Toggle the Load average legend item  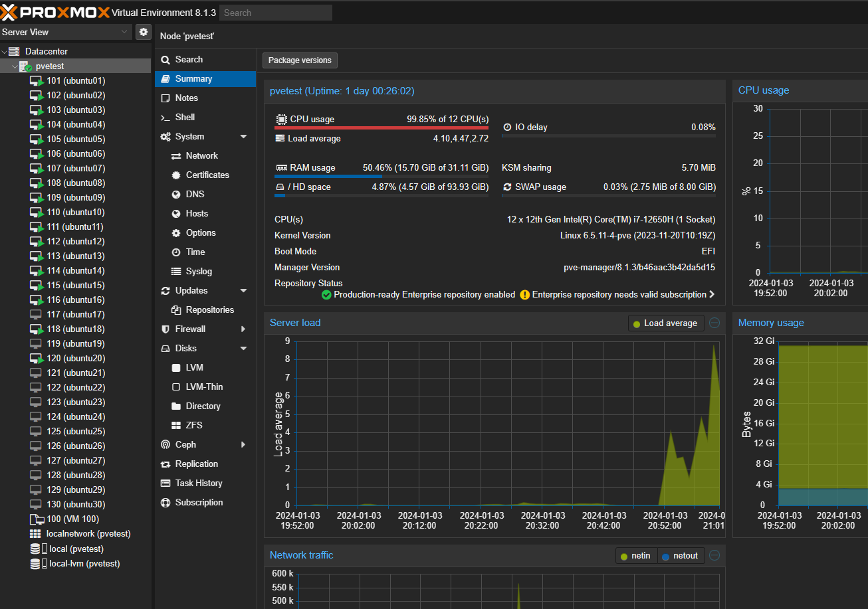click(x=665, y=323)
